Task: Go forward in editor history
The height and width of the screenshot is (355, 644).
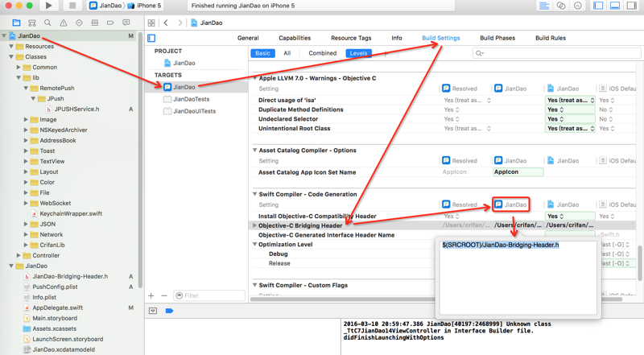Action: point(180,23)
